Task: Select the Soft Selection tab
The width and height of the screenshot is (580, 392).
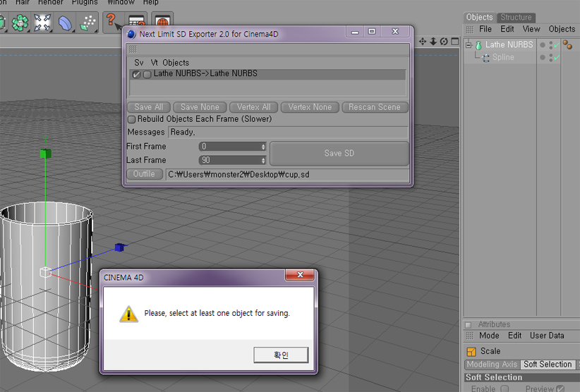Action: click(x=548, y=365)
